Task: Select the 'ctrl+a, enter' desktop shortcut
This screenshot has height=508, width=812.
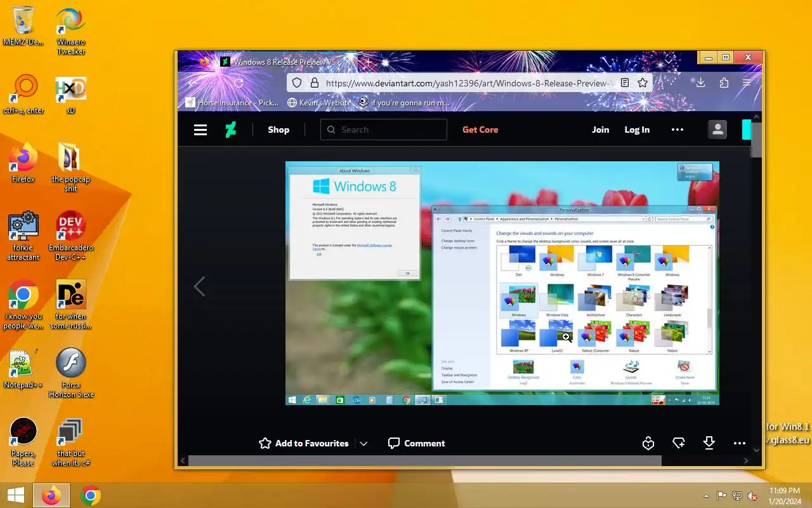Action: [x=23, y=95]
